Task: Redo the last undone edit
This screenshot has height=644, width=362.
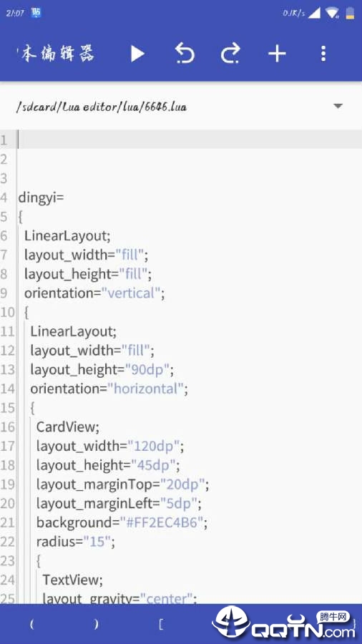Action: coord(230,54)
